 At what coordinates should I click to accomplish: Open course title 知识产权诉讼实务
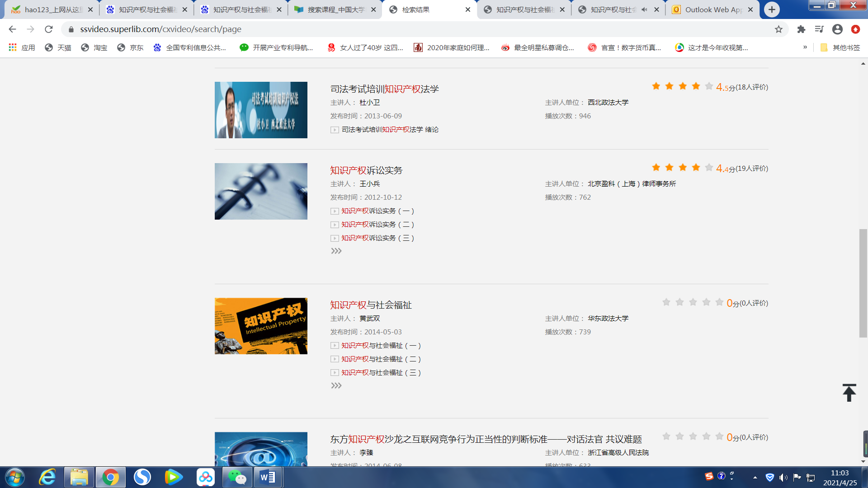pyautogui.click(x=366, y=170)
